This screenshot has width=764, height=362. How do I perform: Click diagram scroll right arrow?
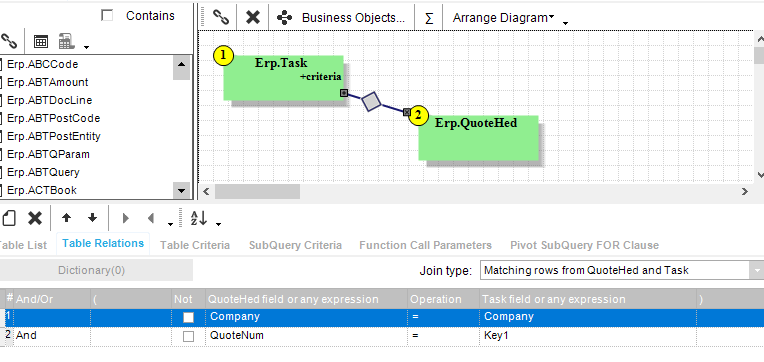pos(745,191)
